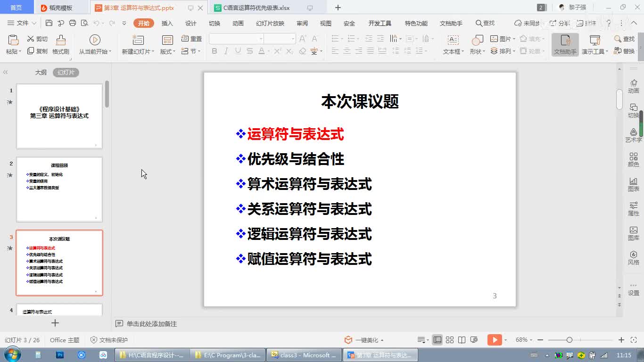
Task: Open the Layout (版式) dropdown
Action: (168, 52)
